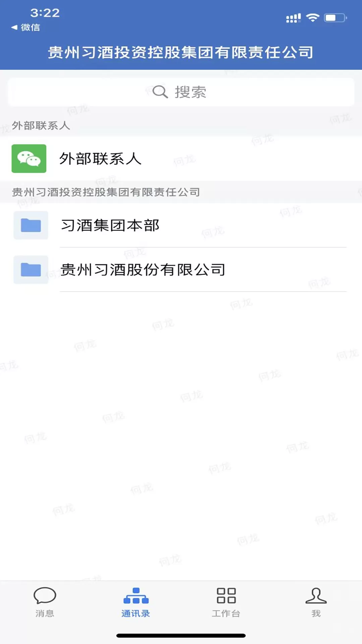Switch to the 工作台 tab
The width and height of the screenshot is (362, 644).
(x=226, y=602)
